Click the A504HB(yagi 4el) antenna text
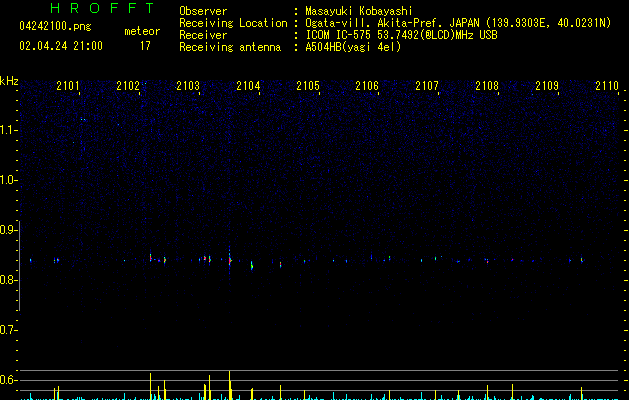Screen dimensions: 629x400 [353, 47]
